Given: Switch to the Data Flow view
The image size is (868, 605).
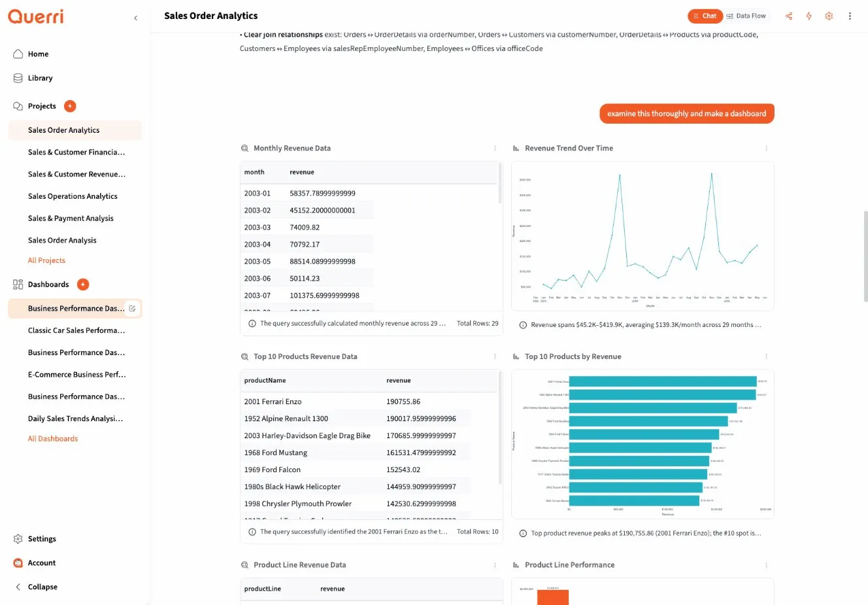Looking at the screenshot, I should pyautogui.click(x=746, y=16).
